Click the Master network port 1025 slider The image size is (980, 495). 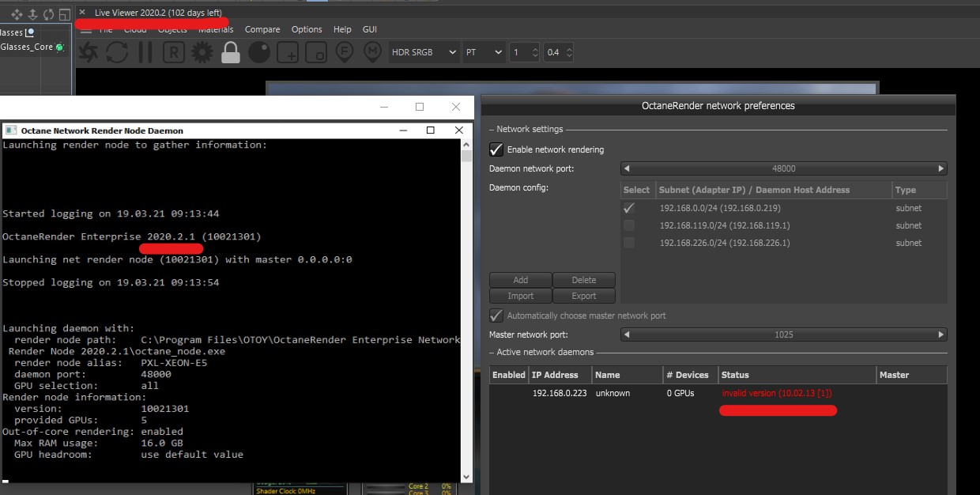(784, 334)
